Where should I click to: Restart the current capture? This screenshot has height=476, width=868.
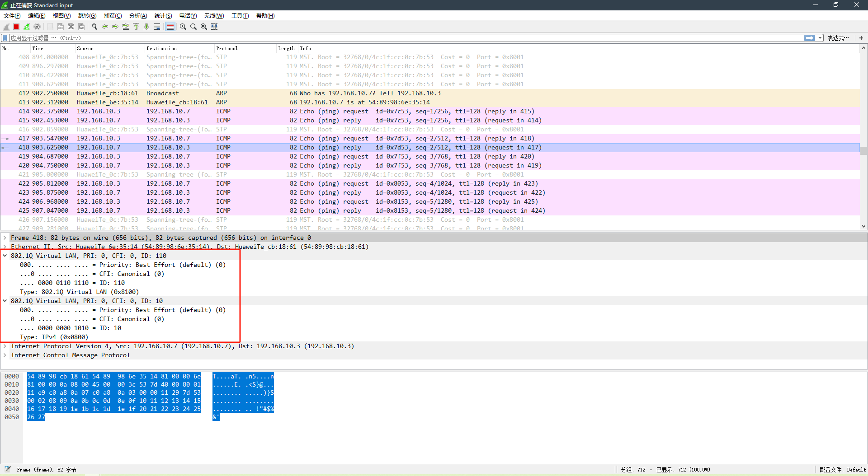(27, 27)
